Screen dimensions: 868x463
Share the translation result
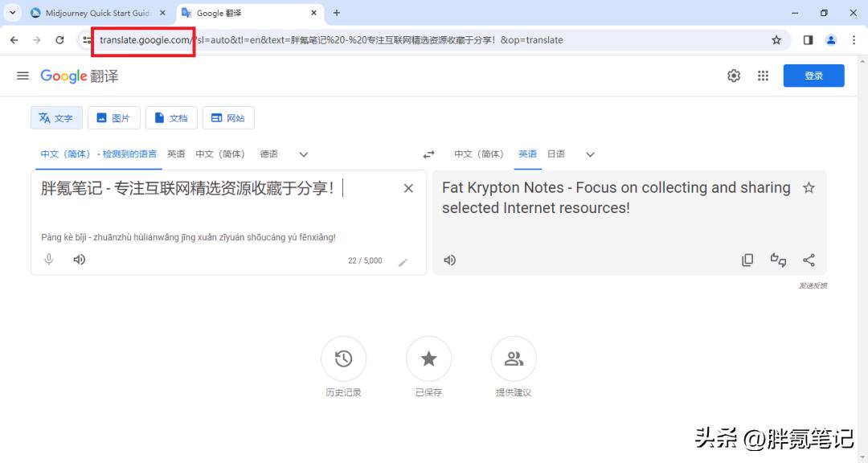pos(809,260)
